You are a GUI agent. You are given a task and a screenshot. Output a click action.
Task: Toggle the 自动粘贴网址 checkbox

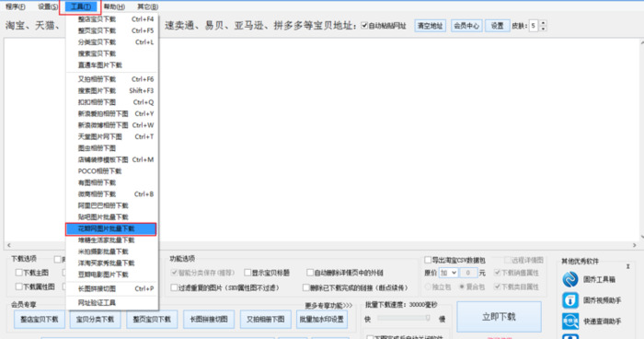tap(364, 26)
